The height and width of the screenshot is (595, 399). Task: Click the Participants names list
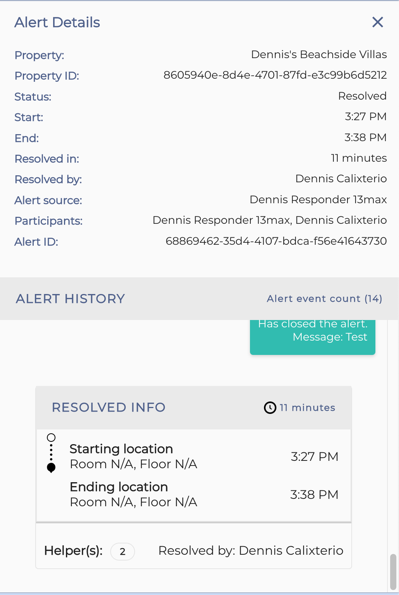270,220
